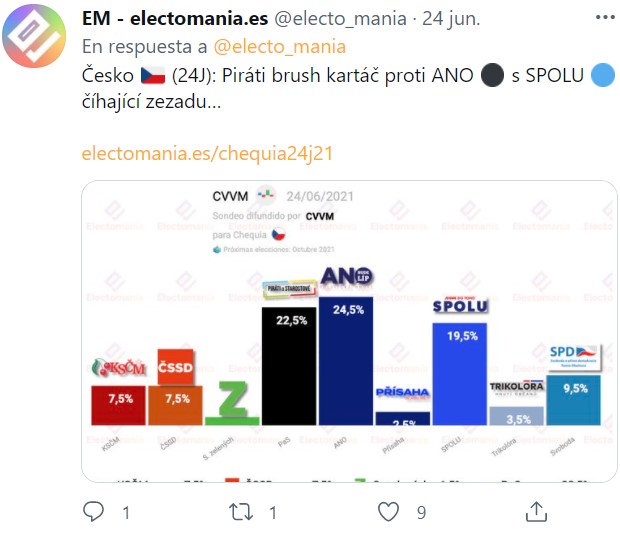Click the electomania profile avatar

(37, 41)
